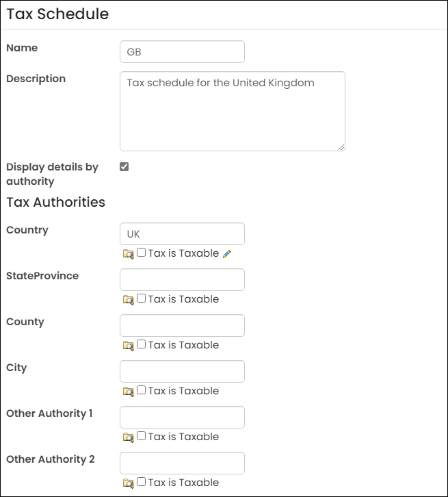Select the empty City input field
The height and width of the screenshot is (497, 448).
click(x=182, y=372)
